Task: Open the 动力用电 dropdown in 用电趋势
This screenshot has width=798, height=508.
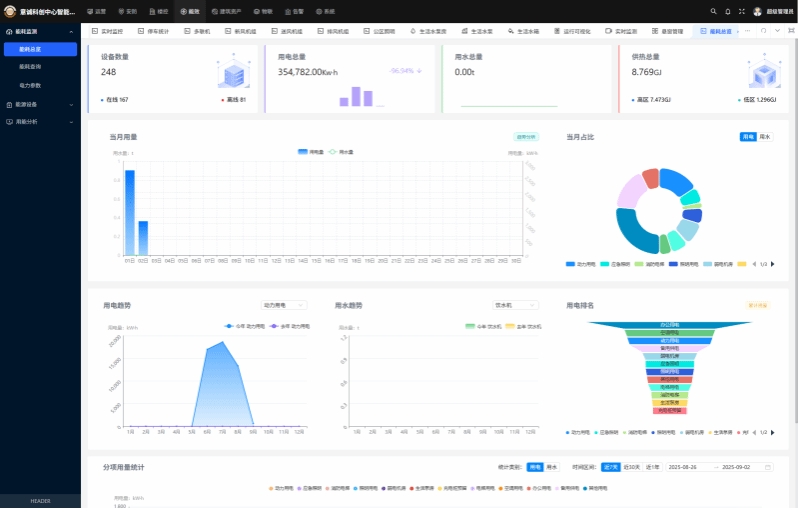Action: click(284, 305)
